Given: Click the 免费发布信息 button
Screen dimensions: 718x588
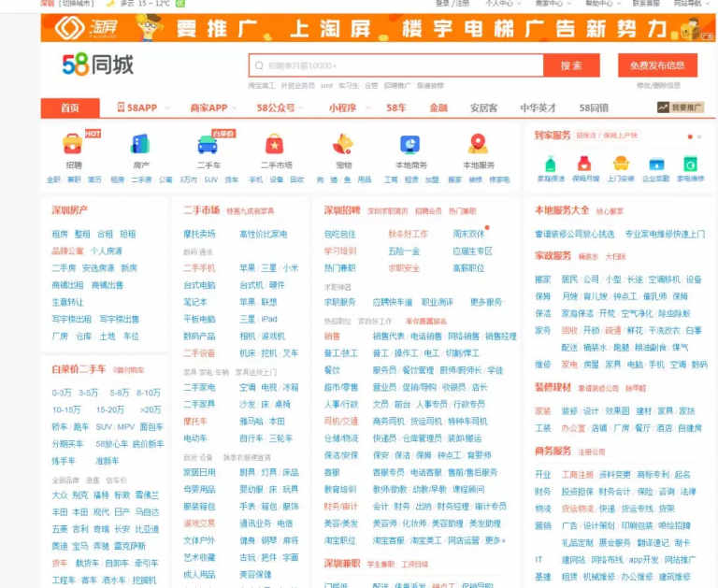Looking at the screenshot, I should [657, 65].
